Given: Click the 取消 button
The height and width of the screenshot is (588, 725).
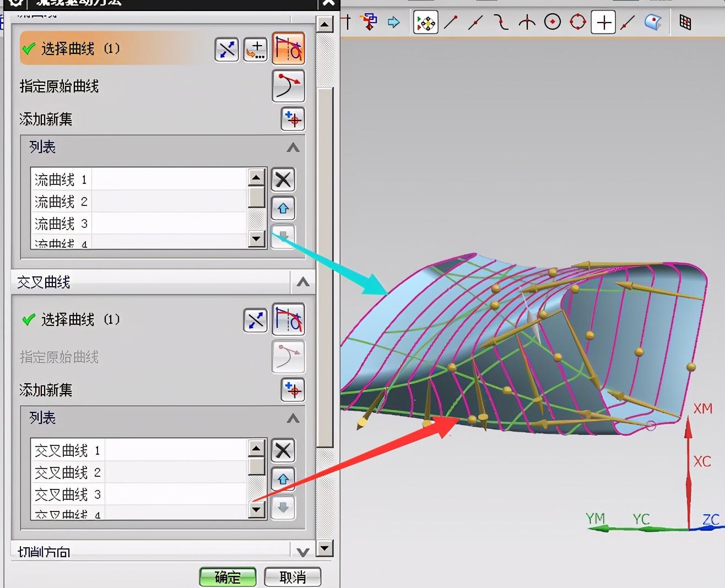Looking at the screenshot, I should (293, 576).
